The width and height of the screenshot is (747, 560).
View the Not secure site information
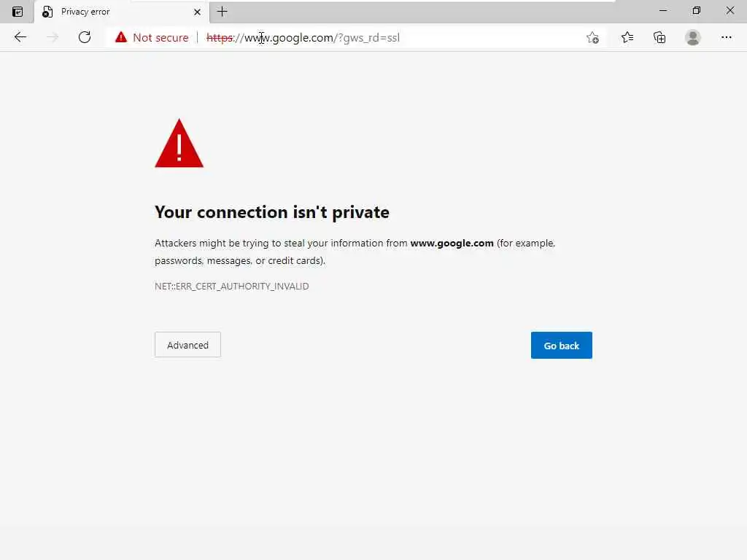click(x=152, y=37)
